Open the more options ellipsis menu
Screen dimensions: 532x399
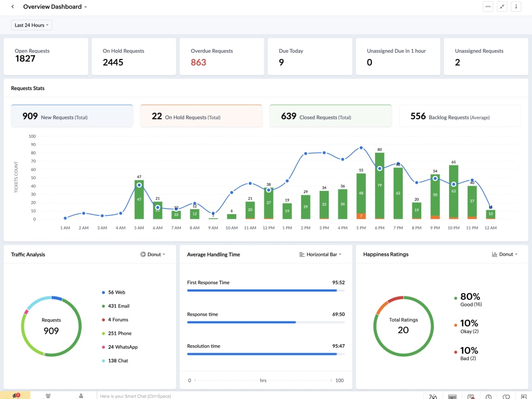(487, 6)
